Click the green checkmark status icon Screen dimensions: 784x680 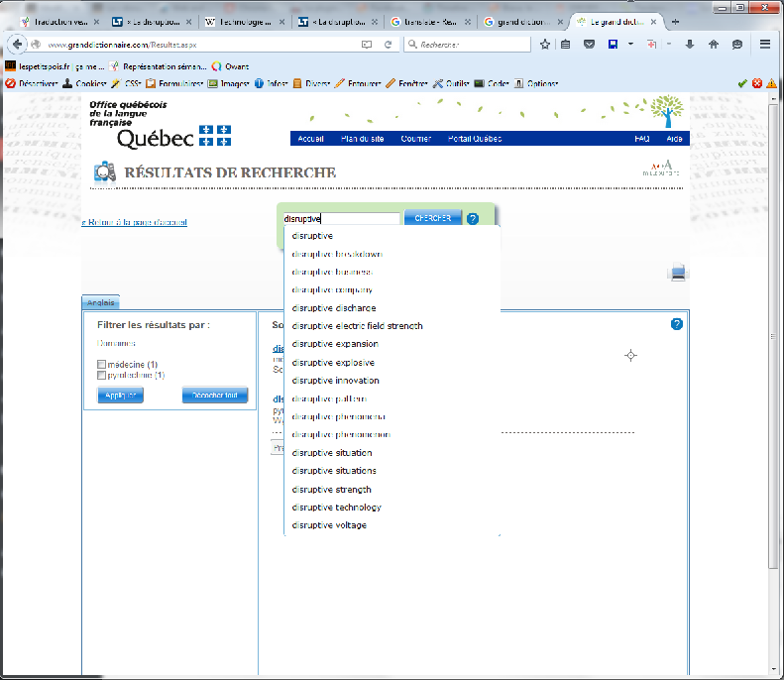(742, 83)
